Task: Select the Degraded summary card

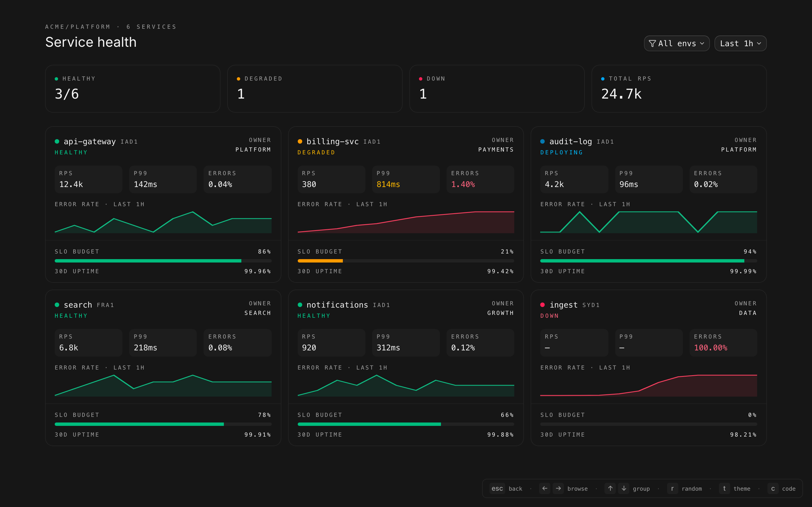Action: click(x=314, y=88)
